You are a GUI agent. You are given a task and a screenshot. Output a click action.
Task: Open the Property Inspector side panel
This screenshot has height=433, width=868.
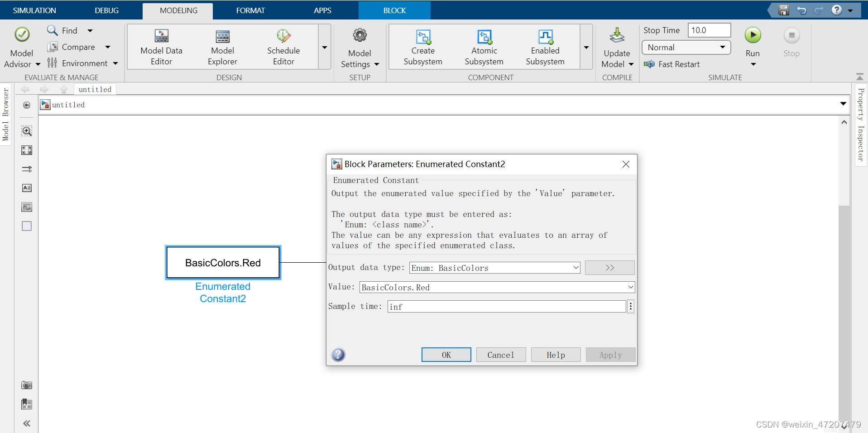pyautogui.click(x=861, y=125)
